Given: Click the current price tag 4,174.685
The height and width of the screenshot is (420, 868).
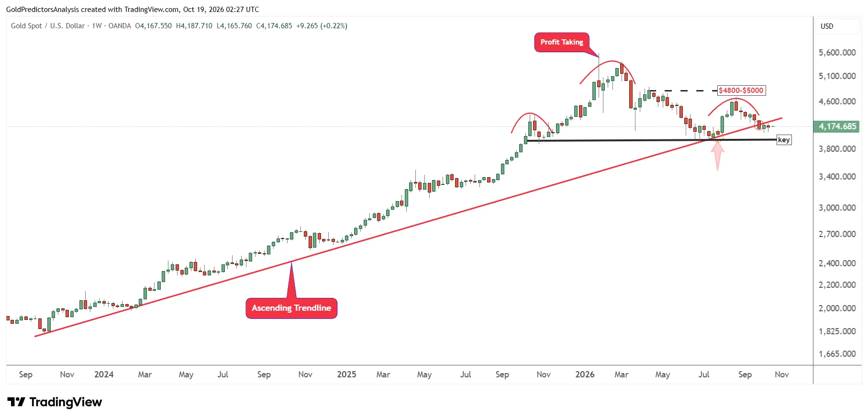Looking at the screenshot, I should (x=837, y=126).
